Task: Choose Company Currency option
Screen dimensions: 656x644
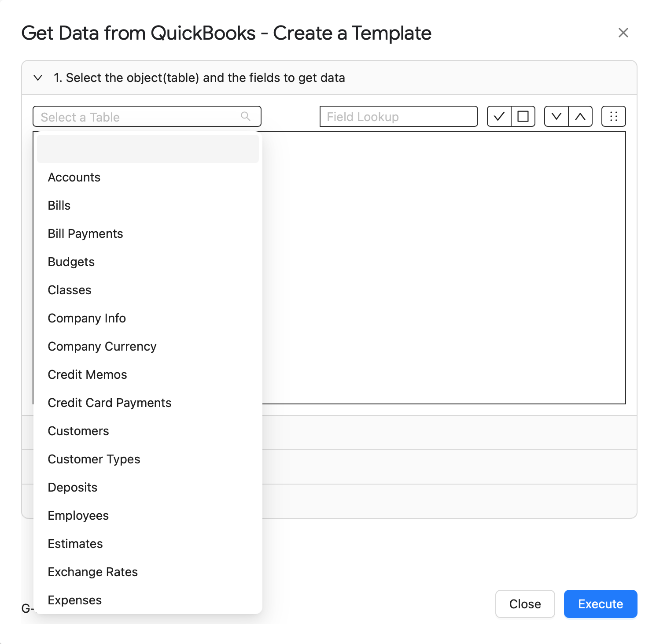Action: tap(148, 346)
